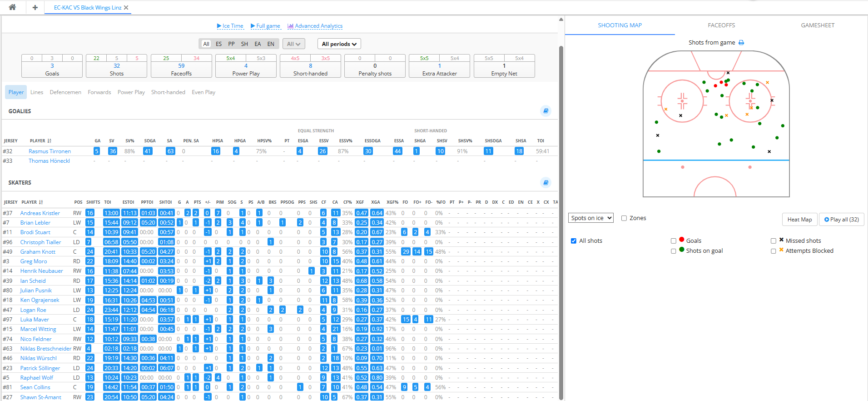Switch to the Faceoffs tab

721,25
